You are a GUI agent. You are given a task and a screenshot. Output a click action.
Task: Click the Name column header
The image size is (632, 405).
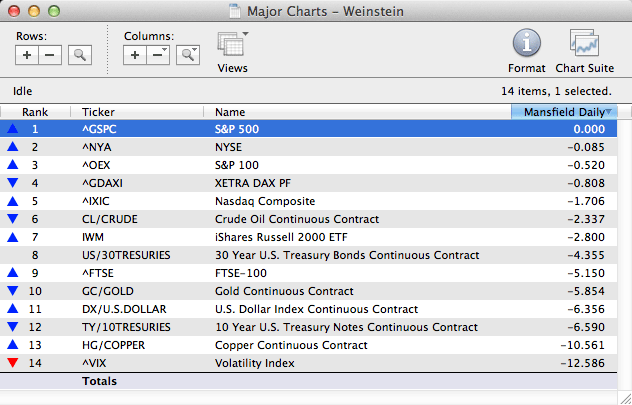click(230, 112)
